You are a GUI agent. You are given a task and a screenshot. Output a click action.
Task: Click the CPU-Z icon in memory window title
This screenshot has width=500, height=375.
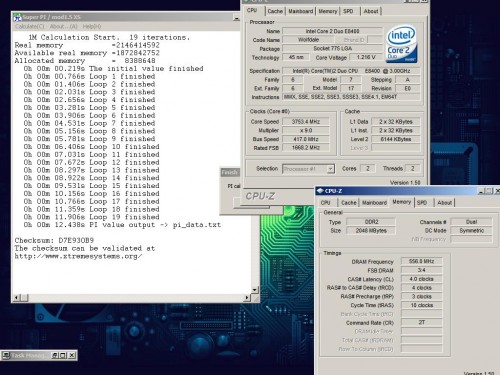click(x=320, y=191)
